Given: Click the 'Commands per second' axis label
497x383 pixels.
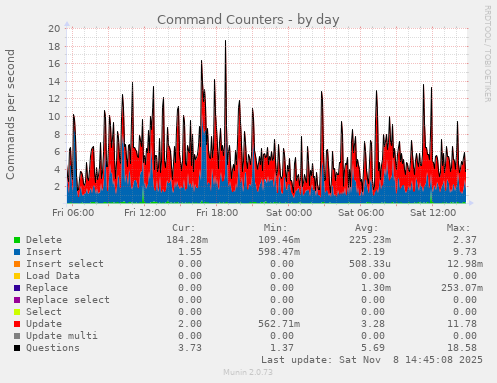Looking at the screenshot, I should [x=10, y=114].
